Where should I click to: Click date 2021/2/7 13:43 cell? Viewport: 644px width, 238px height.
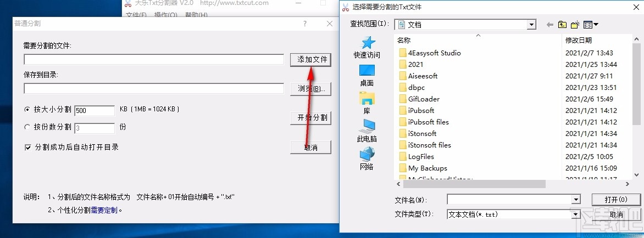[589, 53]
